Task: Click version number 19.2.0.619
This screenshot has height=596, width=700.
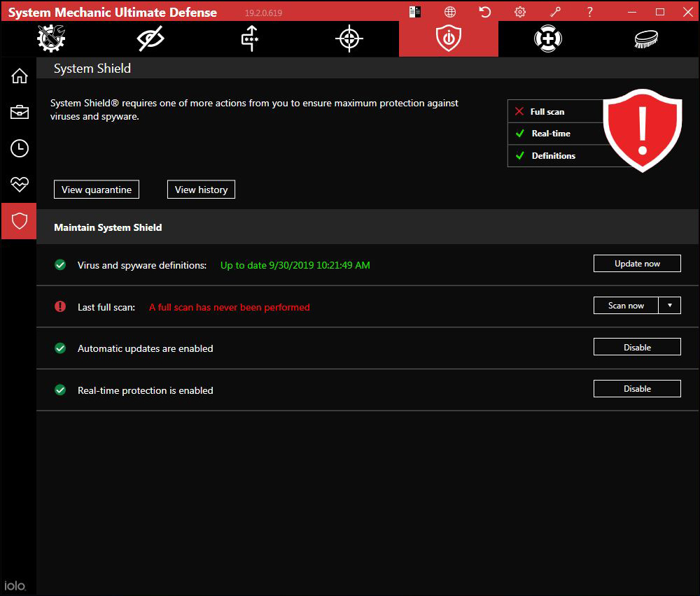Action: (263, 13)
